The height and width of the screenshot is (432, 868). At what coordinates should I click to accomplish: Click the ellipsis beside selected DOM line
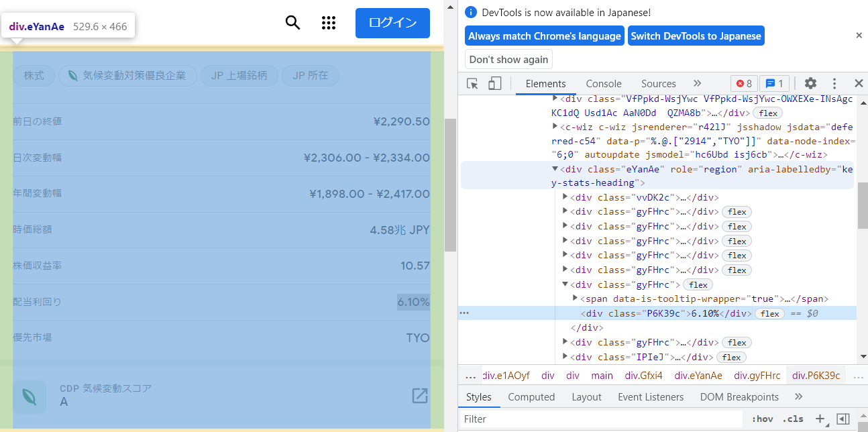tap(464, 313)
